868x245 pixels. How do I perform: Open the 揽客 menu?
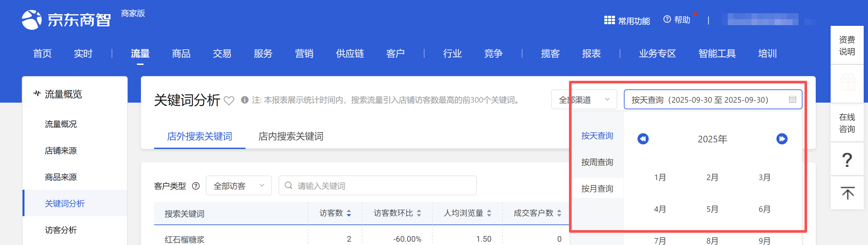pos(550,54)
